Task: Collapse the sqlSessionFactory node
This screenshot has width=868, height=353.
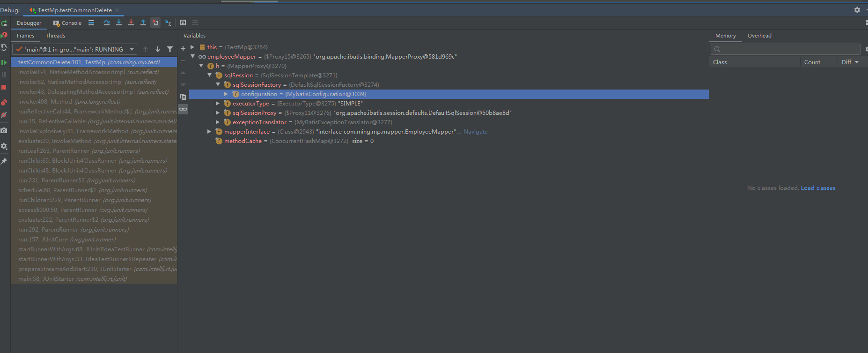Action: point(218,85)
